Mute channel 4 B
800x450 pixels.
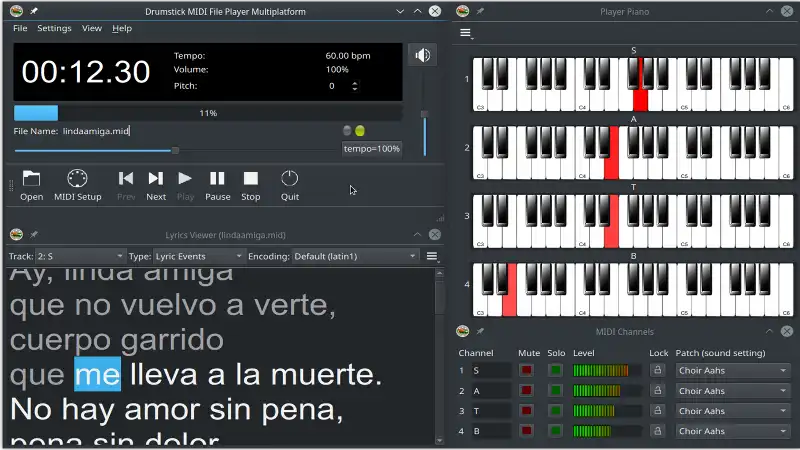(x=526, y=431)
